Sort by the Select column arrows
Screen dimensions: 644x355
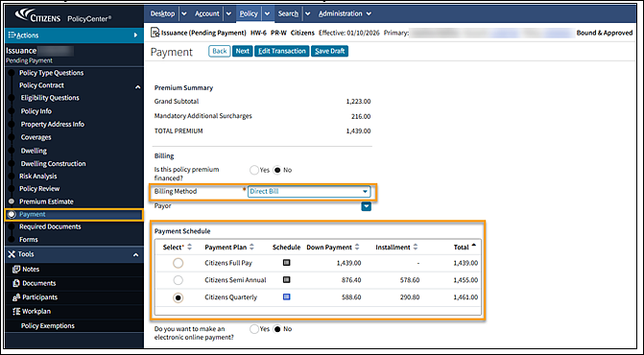pyautogui.click(x=189, y=248)
